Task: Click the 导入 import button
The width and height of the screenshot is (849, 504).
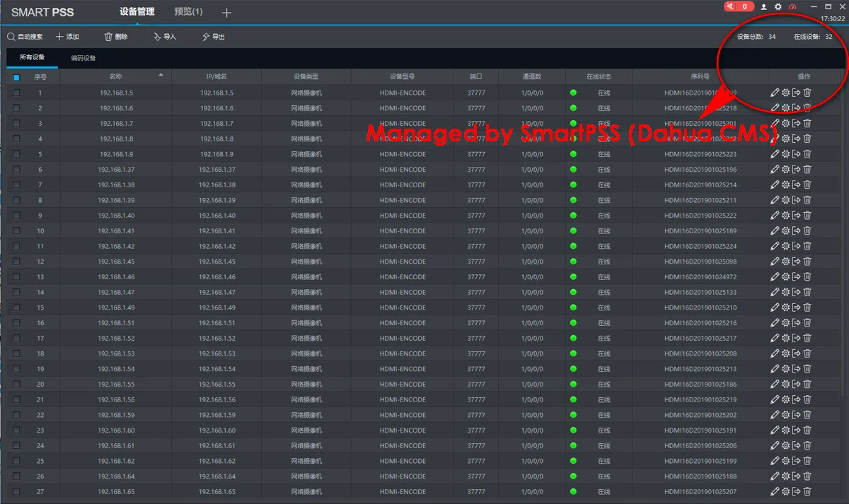Action: [x=165, y=37]
